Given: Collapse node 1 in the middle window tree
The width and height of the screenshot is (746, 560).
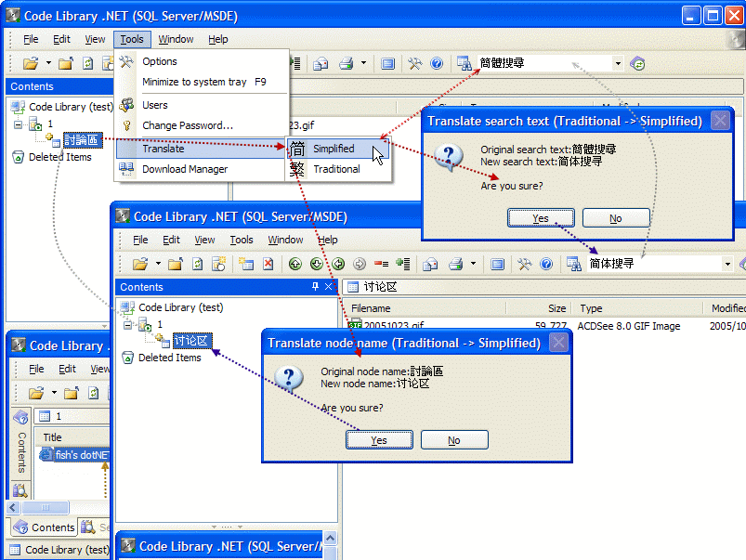Looking at the screenshot, I should pos(127,325).
